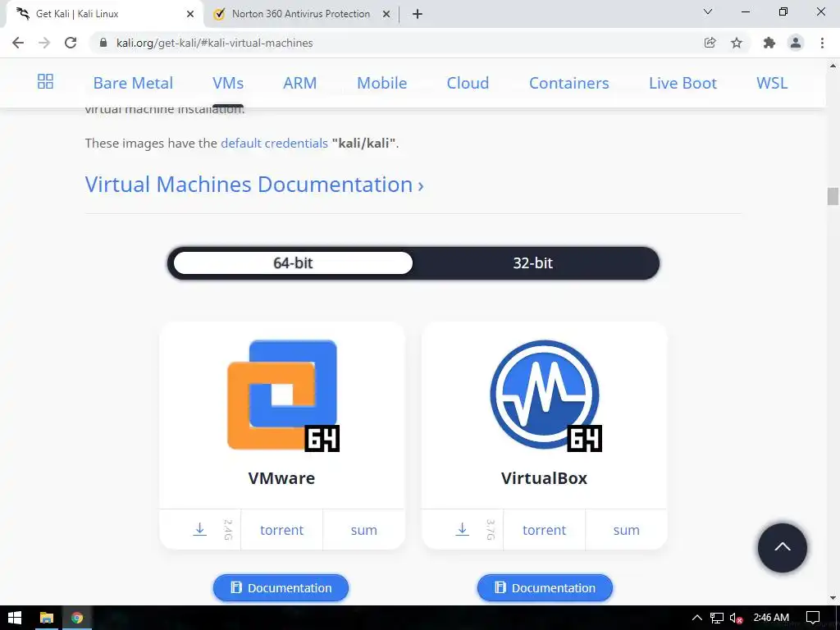Open the network status tray icon

[717, 618]
